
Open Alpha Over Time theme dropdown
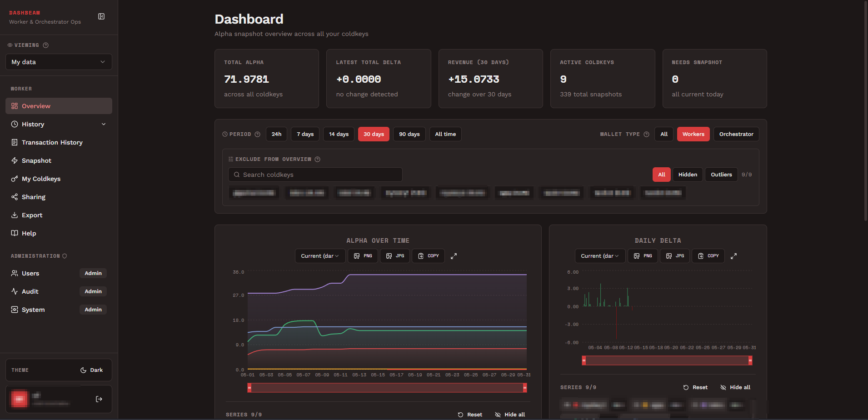320,256
